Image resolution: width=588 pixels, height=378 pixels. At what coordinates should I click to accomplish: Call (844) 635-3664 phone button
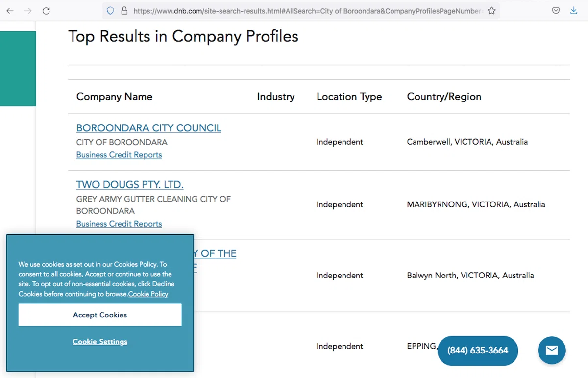coord(478,351)
